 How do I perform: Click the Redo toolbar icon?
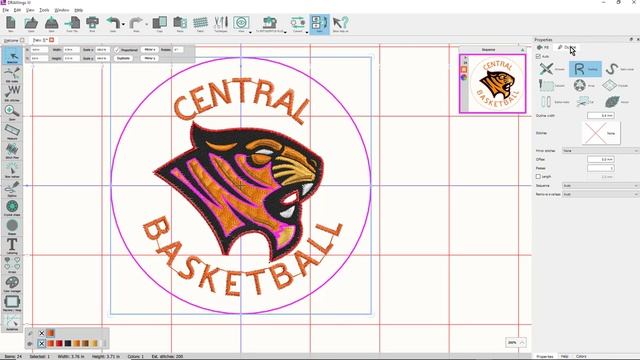136,23
